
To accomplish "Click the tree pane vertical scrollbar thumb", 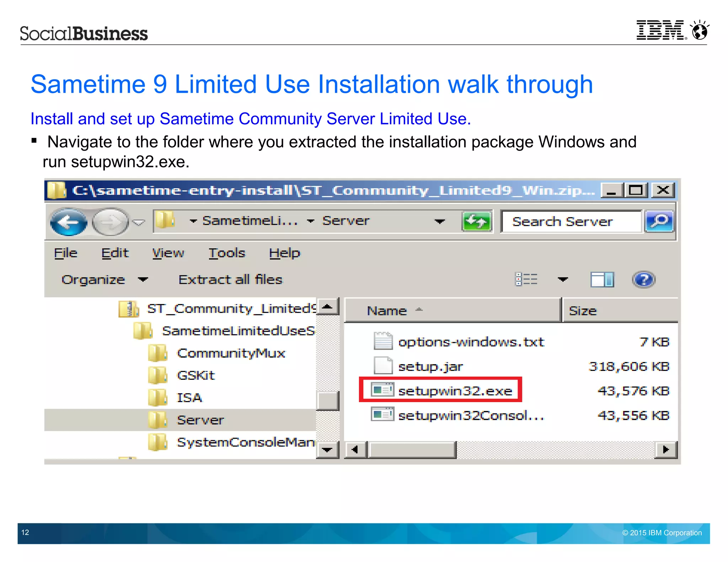I will coord(327,401).
